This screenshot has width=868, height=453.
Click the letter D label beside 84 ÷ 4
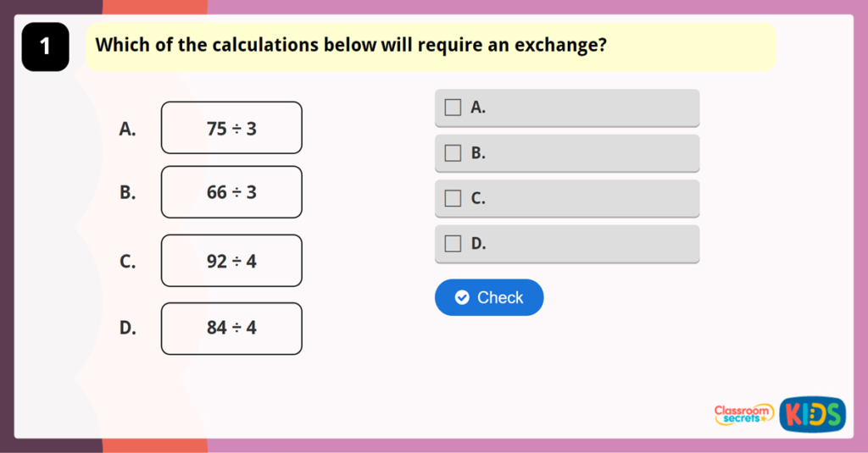coord(128,329)
